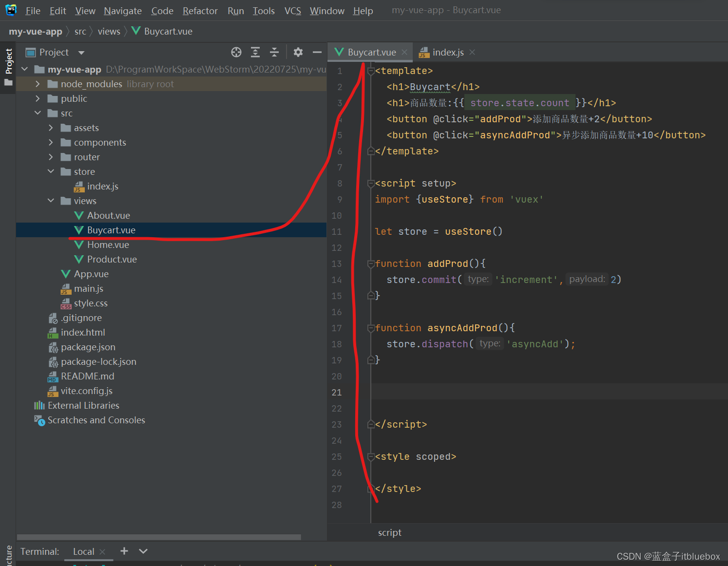The height and width of the screenshot is (566, 728).
Task: Close the Buycart.vue editor tab
Action: [404, 52]
